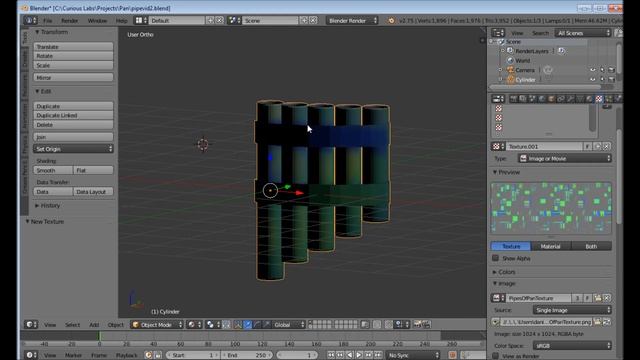This screenshot has width=640, height=360.
Task: Browse the texture datablock icon
Action: pyautogui.click(x=498, y=146)
